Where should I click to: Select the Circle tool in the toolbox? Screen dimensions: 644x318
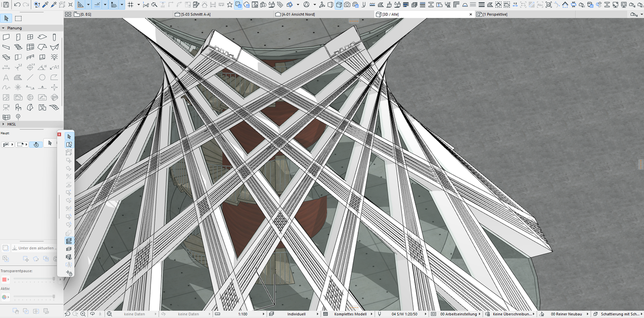(x=42, y=77)
